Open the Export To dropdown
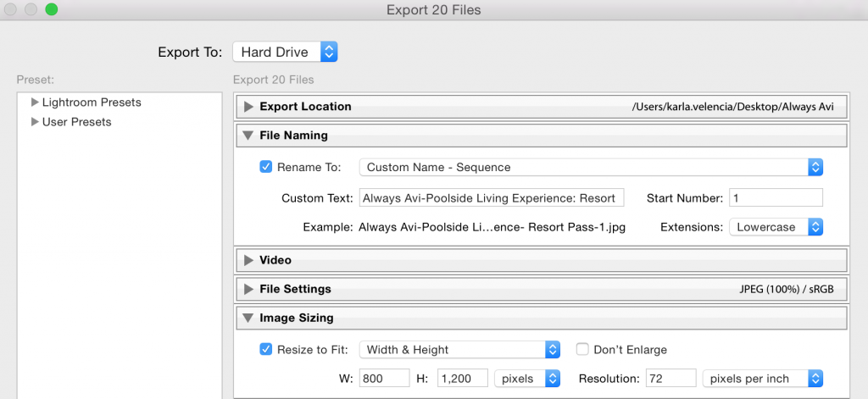 click(x=285, y=52)
